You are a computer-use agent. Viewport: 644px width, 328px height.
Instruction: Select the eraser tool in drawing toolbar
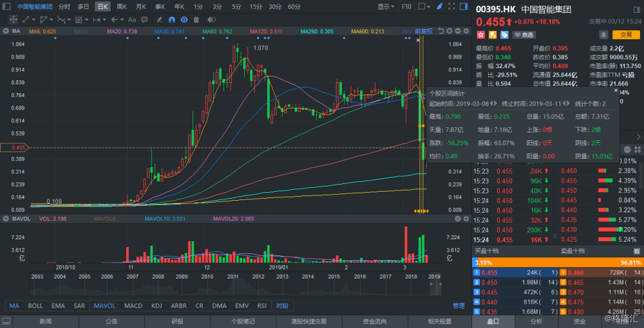point(160,19)
